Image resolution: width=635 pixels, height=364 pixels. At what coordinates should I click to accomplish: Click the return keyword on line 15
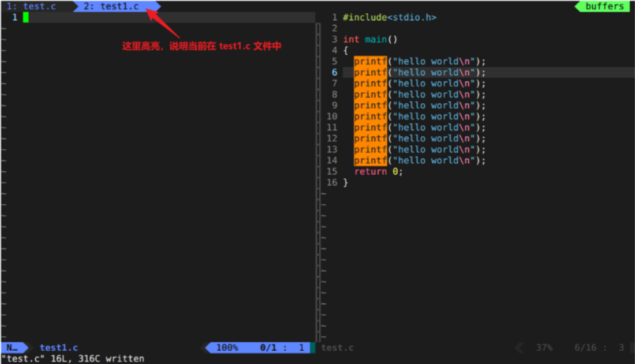(x=371, y=171)
